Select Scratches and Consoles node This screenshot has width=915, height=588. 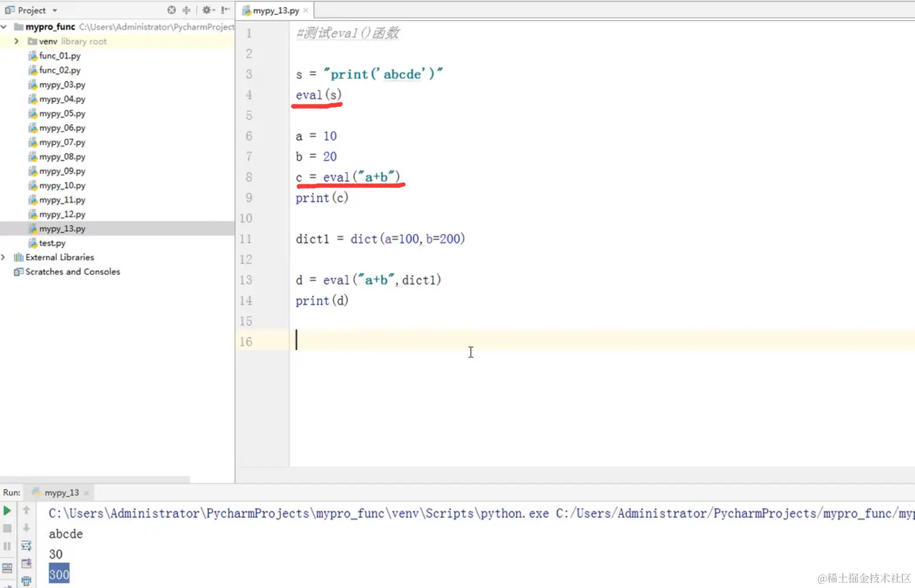point(72,272)
